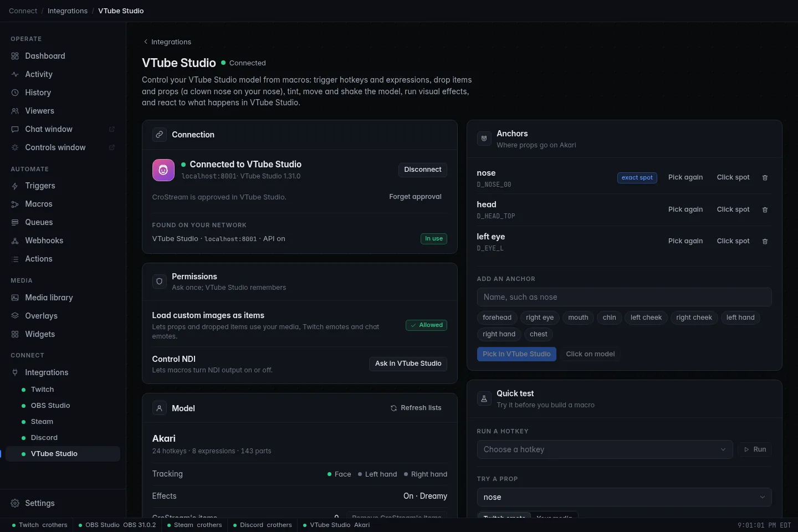This screenshot has width=798, height=532.
Task: Click the Refresh lists button
Action: [x=416, y=408]
